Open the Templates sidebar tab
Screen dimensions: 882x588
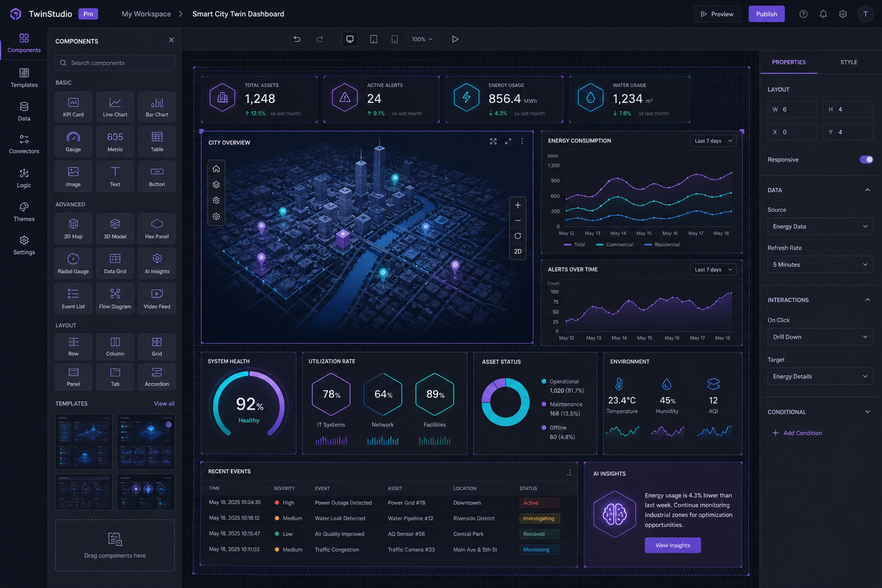[x=24, y=78]
